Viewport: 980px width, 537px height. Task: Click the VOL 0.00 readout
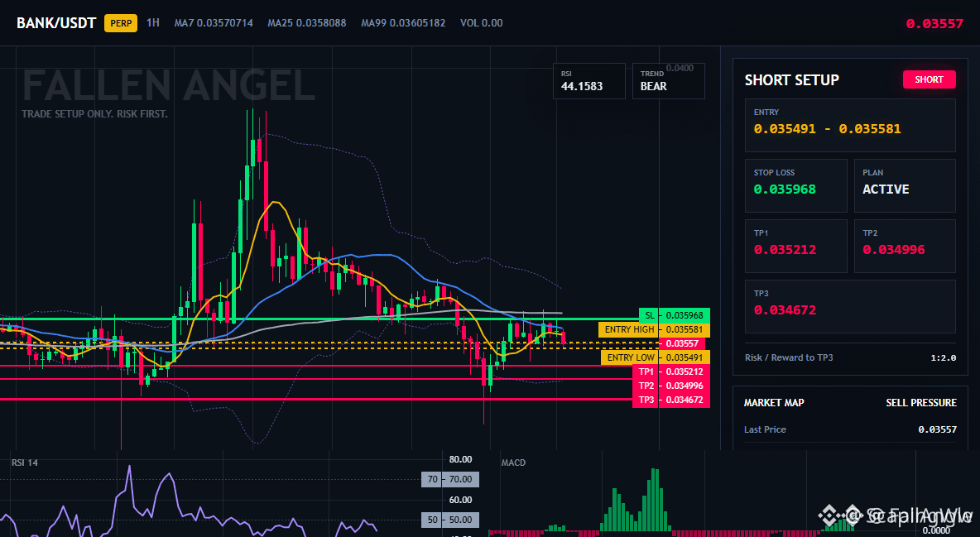(x=481, y=23)
